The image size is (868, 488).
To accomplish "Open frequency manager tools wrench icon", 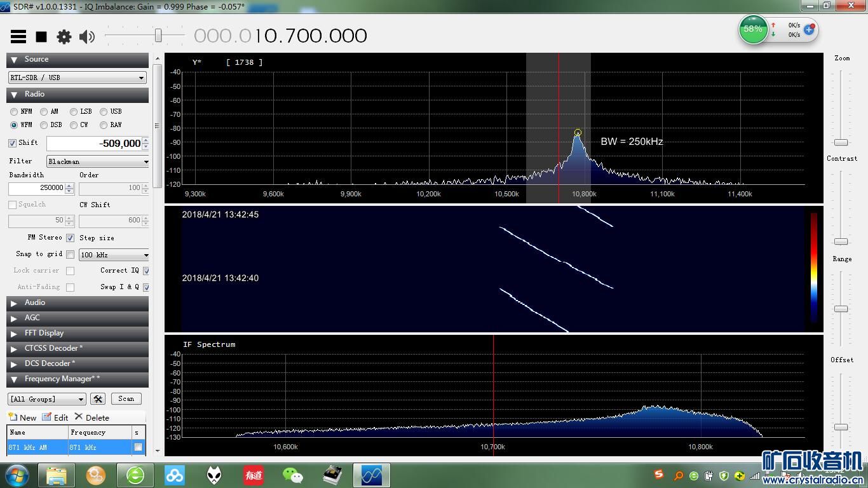I will pyautogui.click(x=98, y=399).
